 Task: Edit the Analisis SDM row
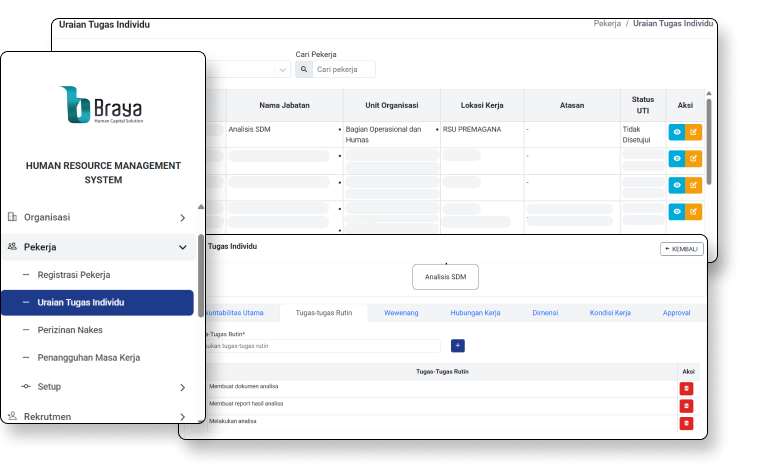pos(694,132)
